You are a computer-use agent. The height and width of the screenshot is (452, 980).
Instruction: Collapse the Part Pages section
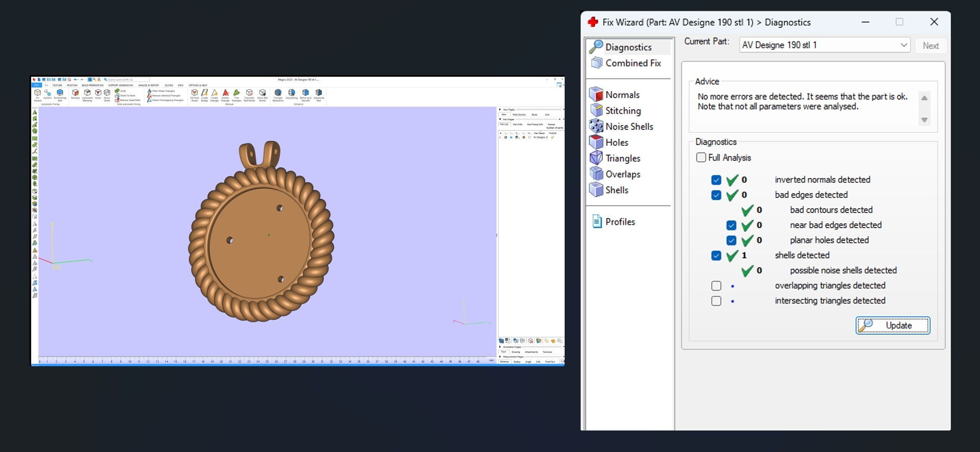pos(500,120)
